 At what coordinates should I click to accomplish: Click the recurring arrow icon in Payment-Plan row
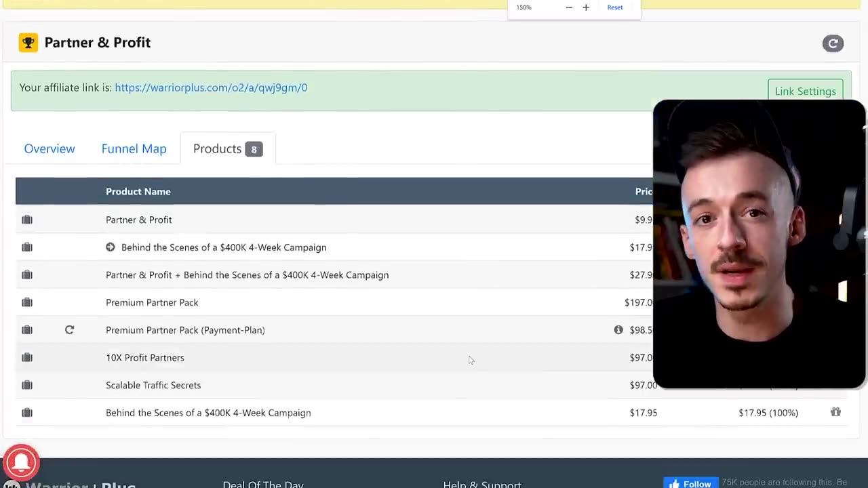pos(69,330)
